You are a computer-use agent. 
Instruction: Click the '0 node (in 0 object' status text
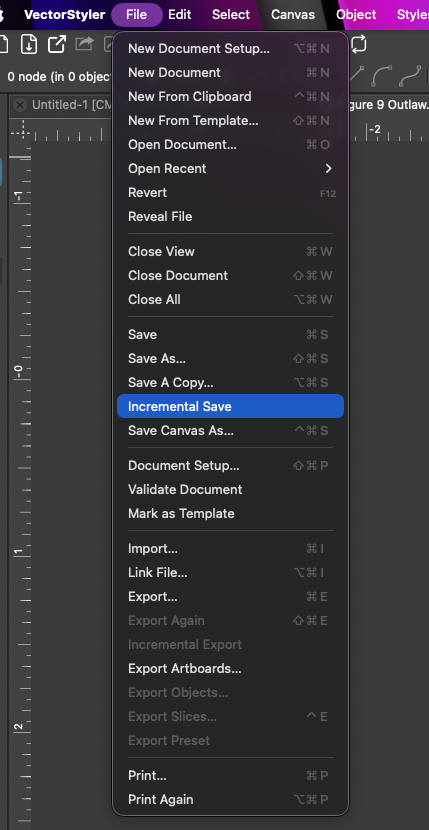pyautogui.click(x=59, y=77)
